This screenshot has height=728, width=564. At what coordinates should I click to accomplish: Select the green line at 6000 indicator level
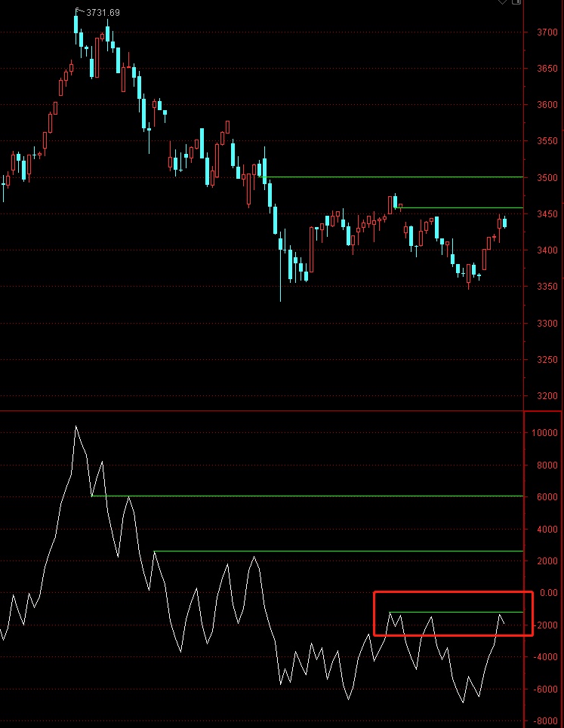click(x=307, y=496)
